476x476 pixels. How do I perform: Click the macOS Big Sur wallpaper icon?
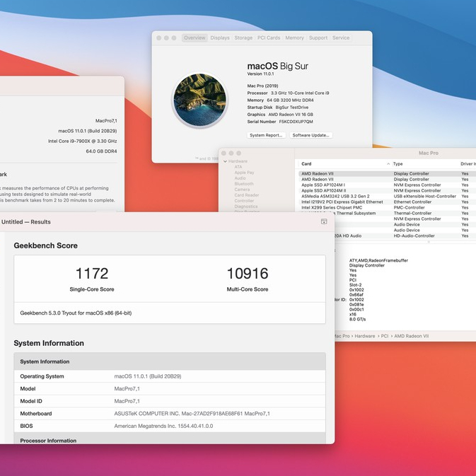click(199, 100)
